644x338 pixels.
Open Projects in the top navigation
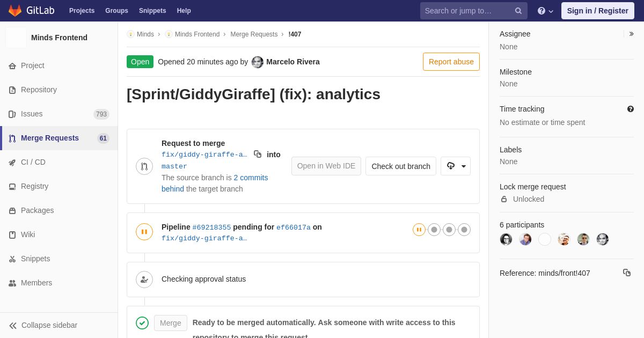click(82, 11)
